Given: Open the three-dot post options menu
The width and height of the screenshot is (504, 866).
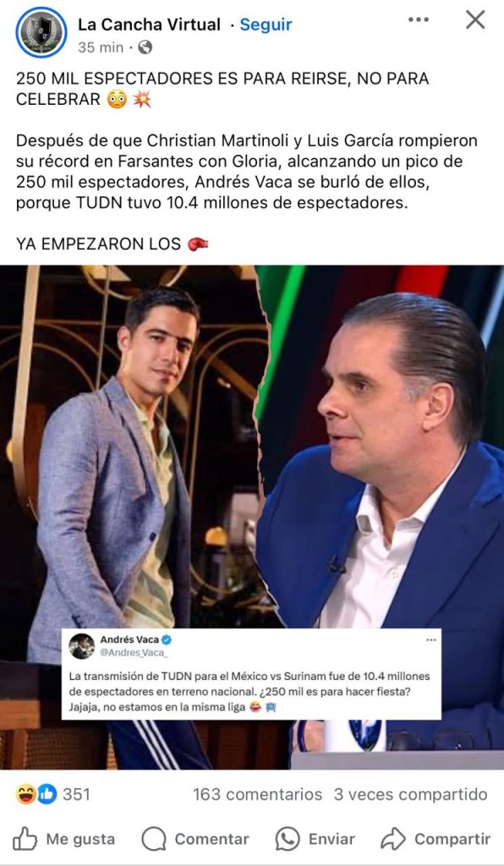Looking at the screenshot, I should 419,20.
